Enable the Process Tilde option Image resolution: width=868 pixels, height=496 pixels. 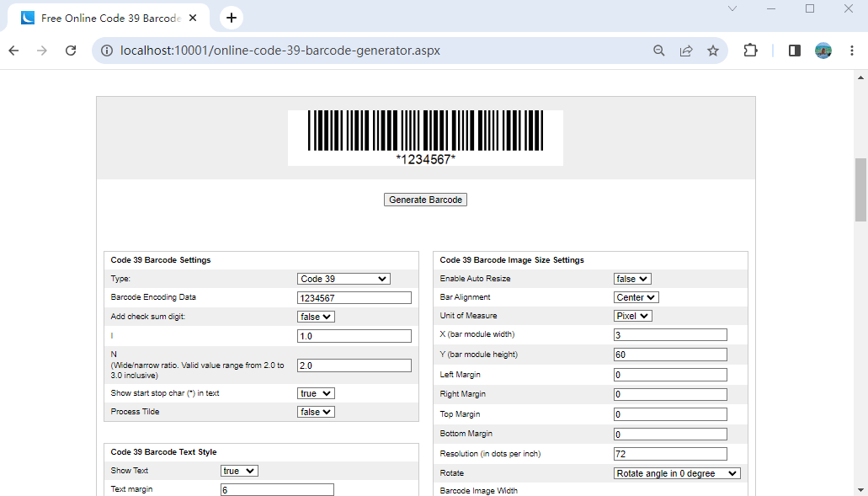pos(316,411)
